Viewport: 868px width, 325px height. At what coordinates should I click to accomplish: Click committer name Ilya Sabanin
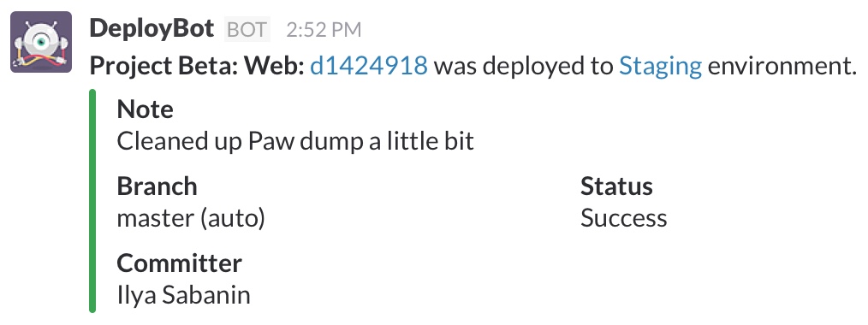click(184, 295)
